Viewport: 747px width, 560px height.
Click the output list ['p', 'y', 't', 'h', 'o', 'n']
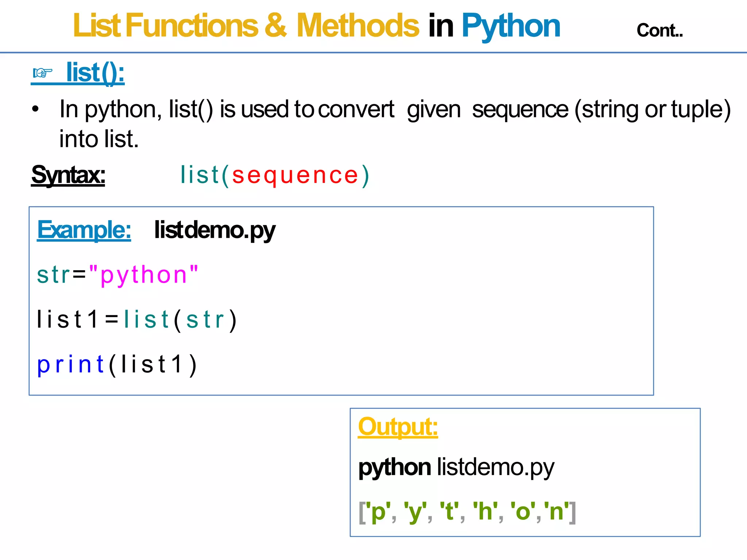(x=467, y=512)
